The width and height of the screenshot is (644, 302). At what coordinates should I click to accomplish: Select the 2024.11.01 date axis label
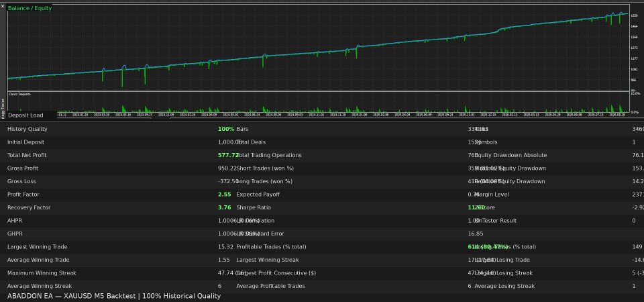(316, 115)
